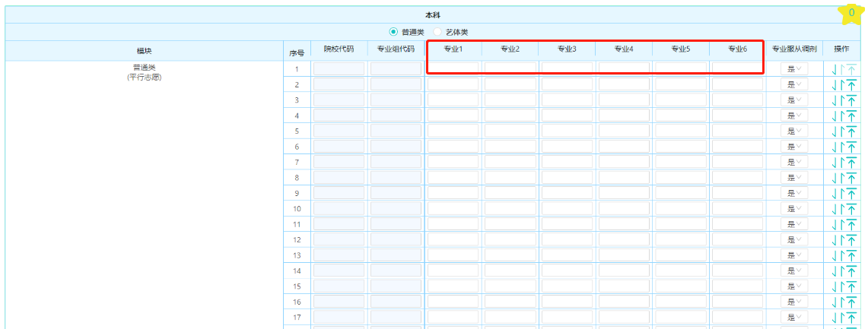The image size is (868, 329).
Task: Move row 10 up with the up arrow
Action: click(842, 209)
